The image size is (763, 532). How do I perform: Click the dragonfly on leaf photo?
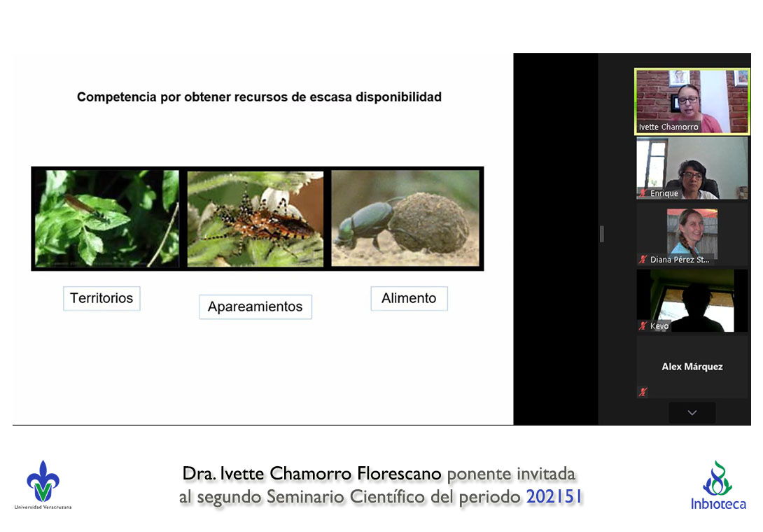(107, 218)
